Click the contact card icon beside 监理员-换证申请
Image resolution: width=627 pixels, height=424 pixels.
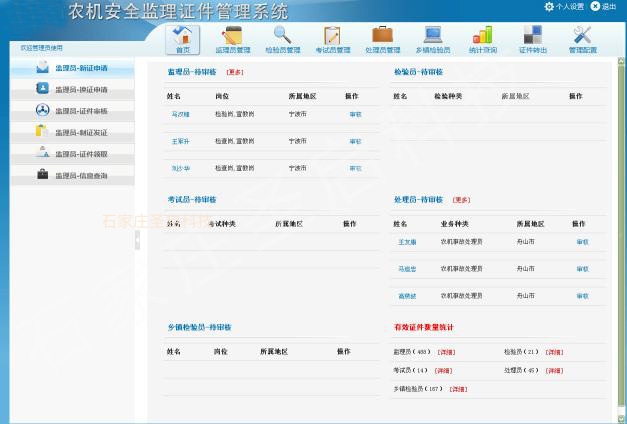42,88
